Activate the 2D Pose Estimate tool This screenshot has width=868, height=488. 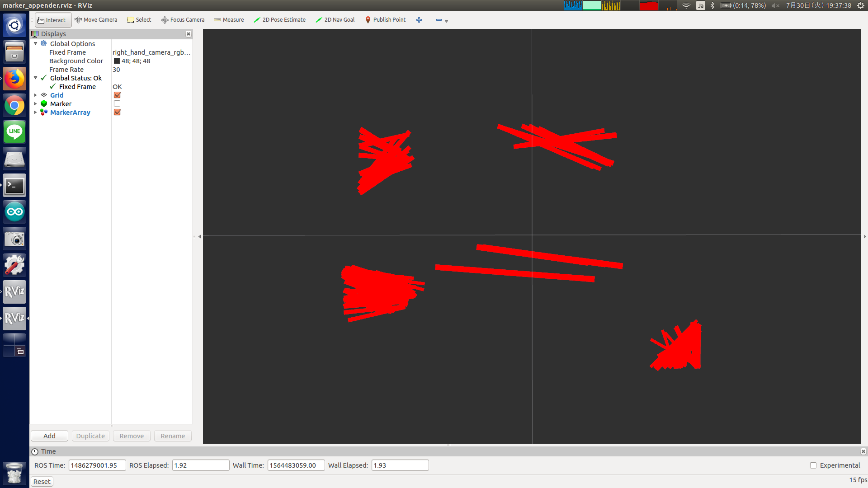(279, 20)
